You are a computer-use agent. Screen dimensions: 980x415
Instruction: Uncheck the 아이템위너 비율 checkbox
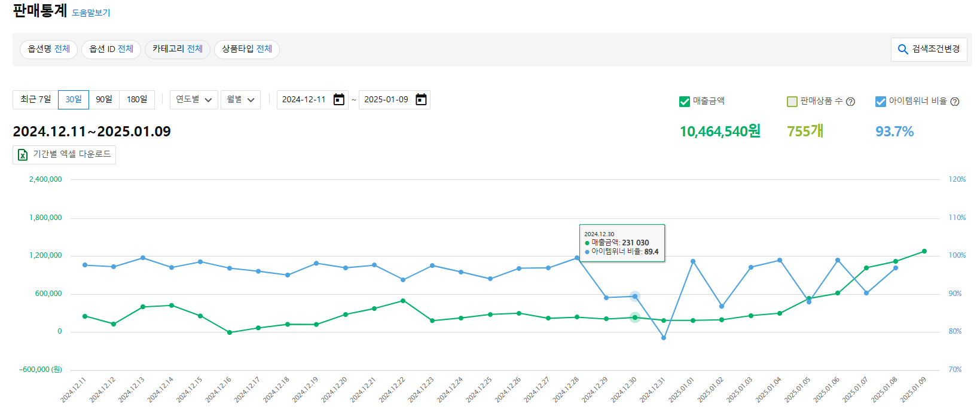coord(881,102)
